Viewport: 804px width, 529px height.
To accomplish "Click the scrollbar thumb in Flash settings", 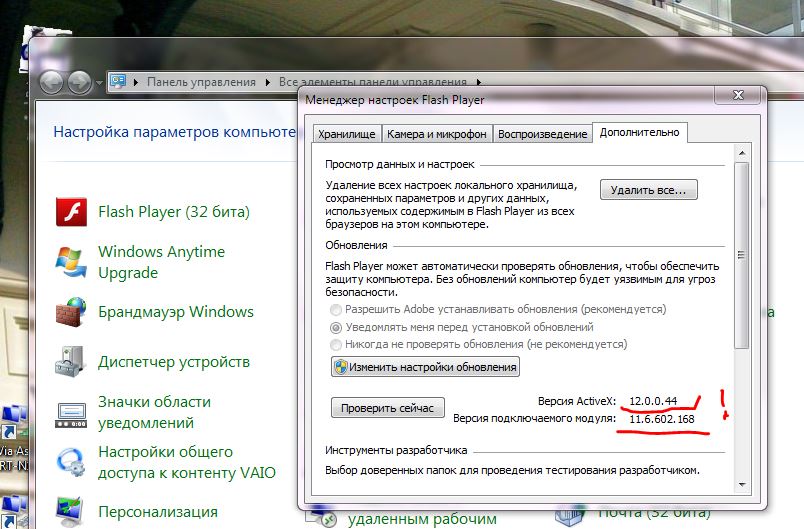I will [x=741, y=255].
